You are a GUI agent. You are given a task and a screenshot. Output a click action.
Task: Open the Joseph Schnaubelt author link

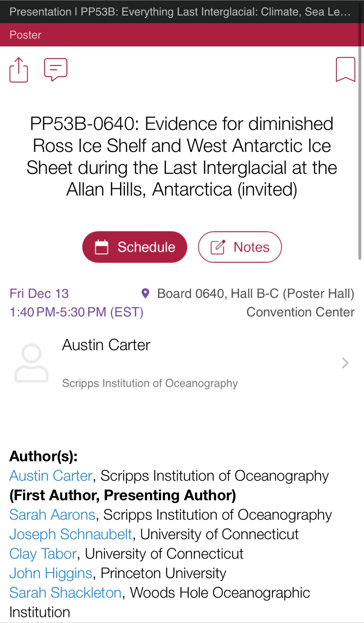click(71, 534)
